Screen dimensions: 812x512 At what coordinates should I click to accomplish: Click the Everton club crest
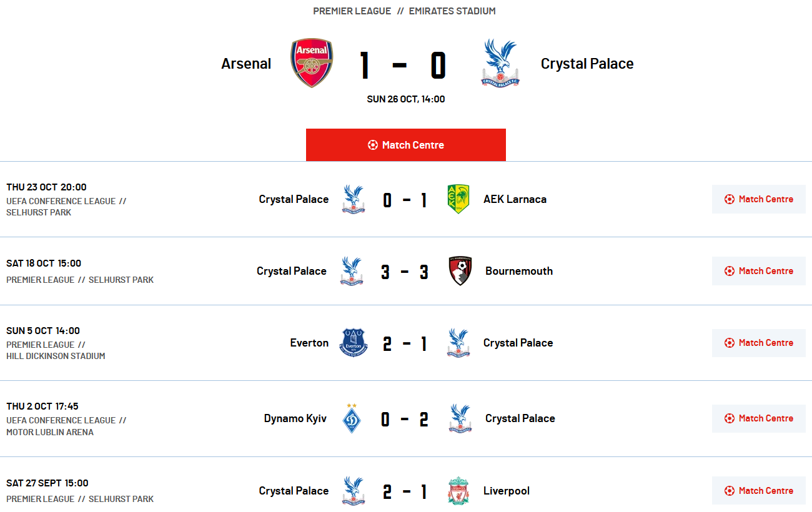tap(354, 343)
